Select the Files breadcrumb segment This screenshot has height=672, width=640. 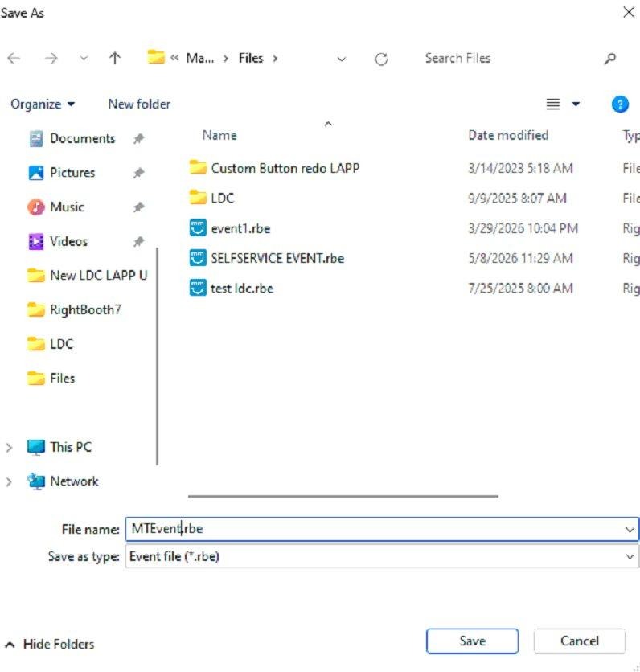click(x=251, y=59)
